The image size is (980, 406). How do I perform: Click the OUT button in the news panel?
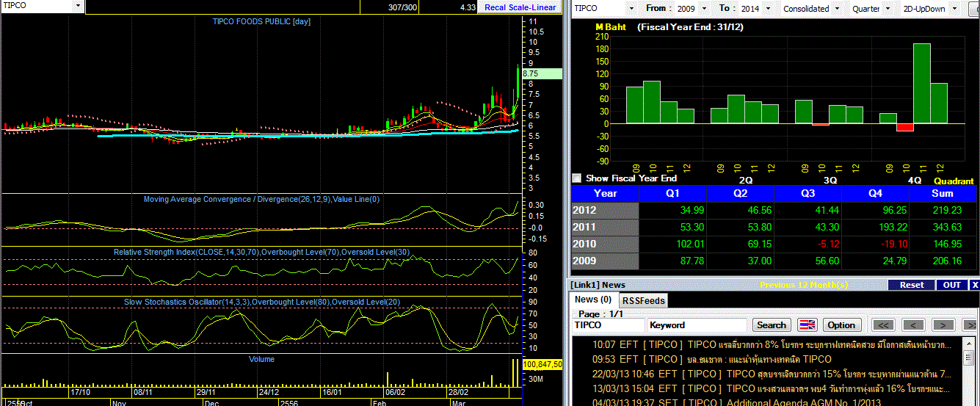[951, 285]
